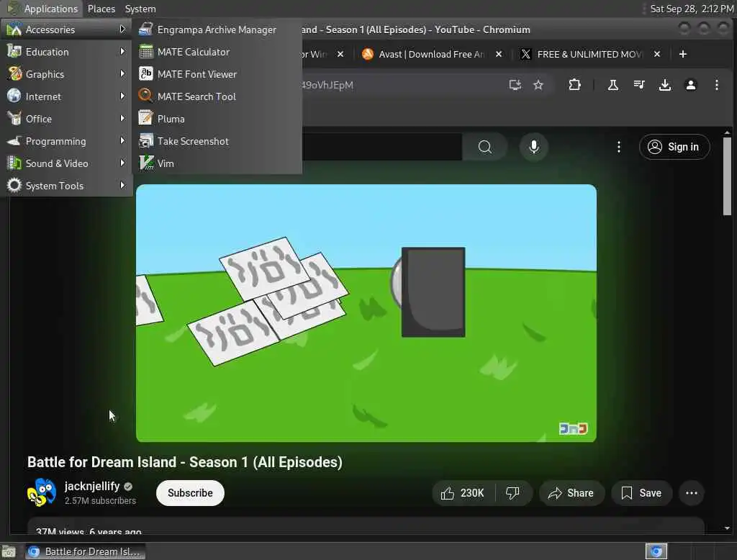The width and height of the screenshot is (737, 560).
Task: Click the scrollbar down arrow
Action: point(727,528)
